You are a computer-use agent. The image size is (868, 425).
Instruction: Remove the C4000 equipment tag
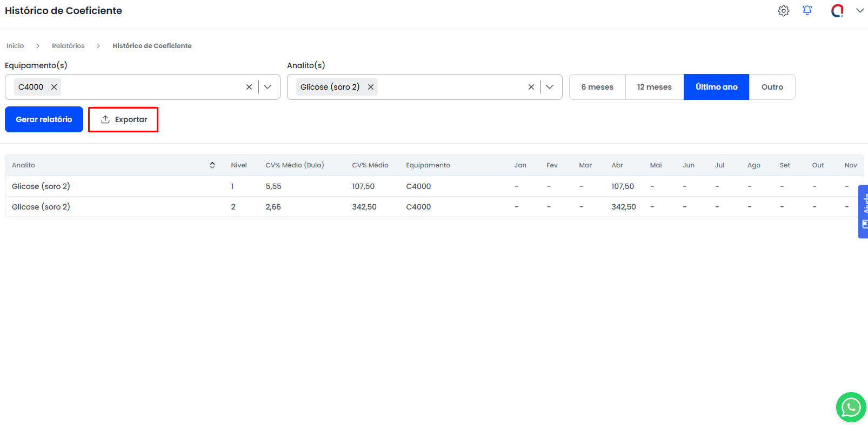click(54, 87)
